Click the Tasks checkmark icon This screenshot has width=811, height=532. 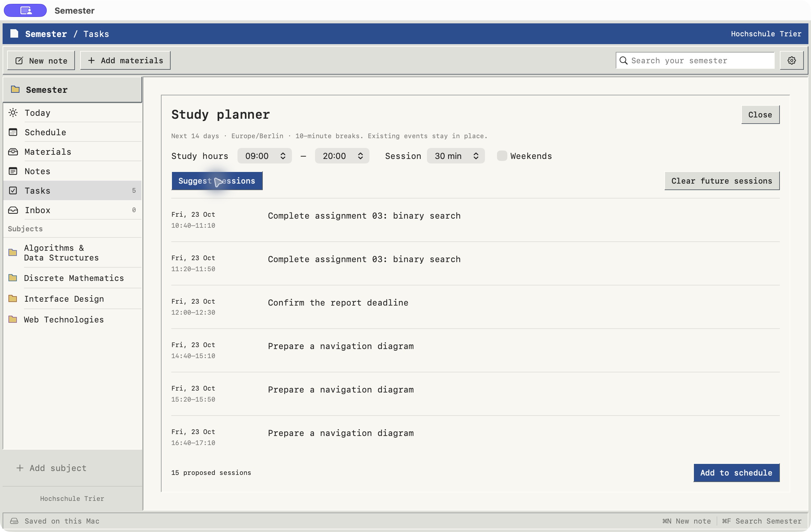(x=13, y=190)
